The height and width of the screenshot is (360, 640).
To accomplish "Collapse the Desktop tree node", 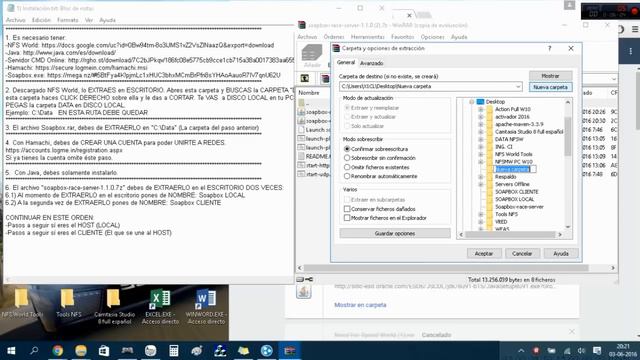I will coord(471,102).
